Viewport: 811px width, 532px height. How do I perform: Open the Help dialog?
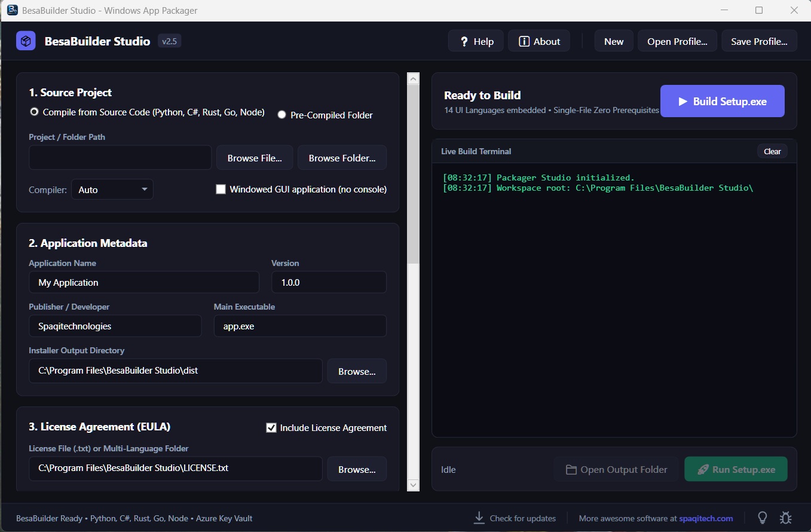(x=476, y=41)
